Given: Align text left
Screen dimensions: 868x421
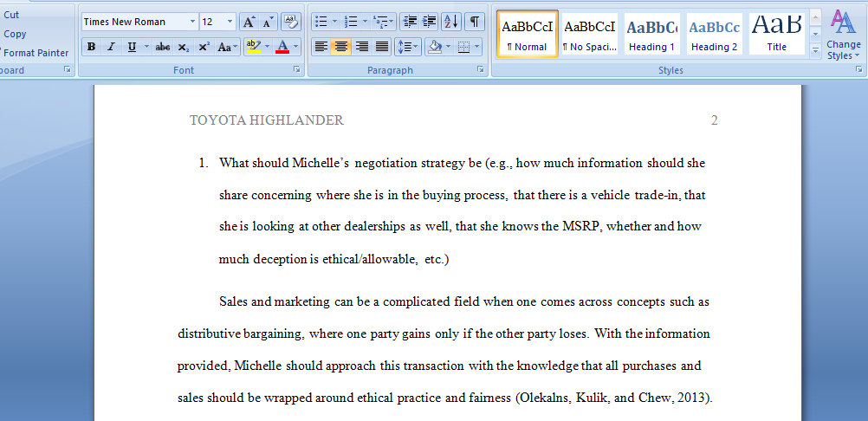Looking at the screenshot, I should [x=321, y=47].
